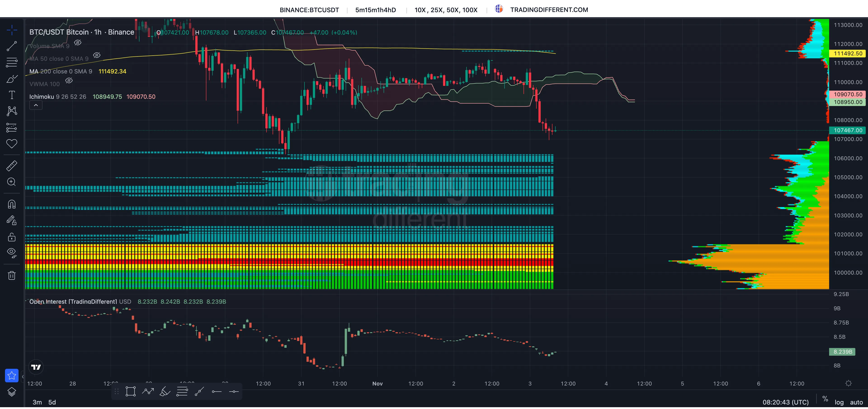Select the trend line drawing tool
Screen dimensions: 868x409
[12, 46]
